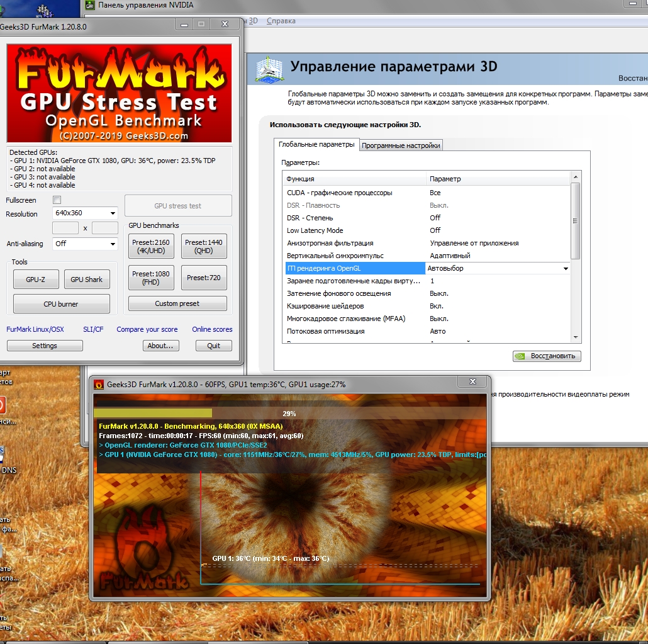The image size is (648, 644).
Task: Run Preset:720 benchmark
Action: click(x=204, y=278)
